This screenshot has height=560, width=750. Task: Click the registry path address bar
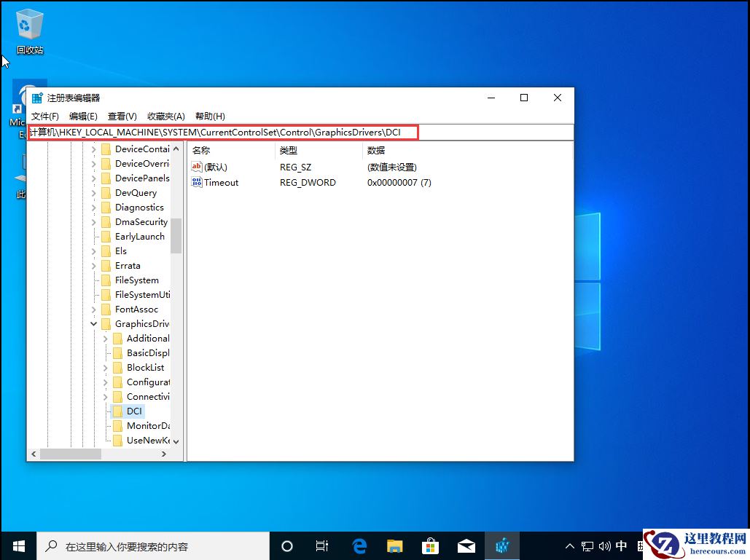pyautogui.click(x=219, y=132)
